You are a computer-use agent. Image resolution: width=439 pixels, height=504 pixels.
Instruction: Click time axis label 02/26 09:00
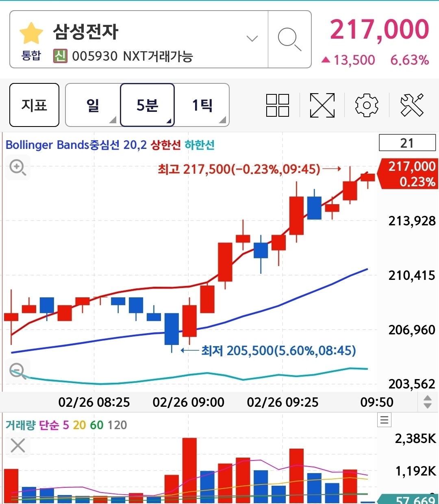188,402
